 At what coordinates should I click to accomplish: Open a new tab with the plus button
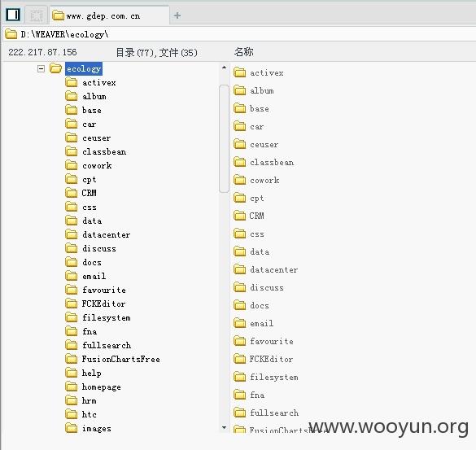[177, 15]
